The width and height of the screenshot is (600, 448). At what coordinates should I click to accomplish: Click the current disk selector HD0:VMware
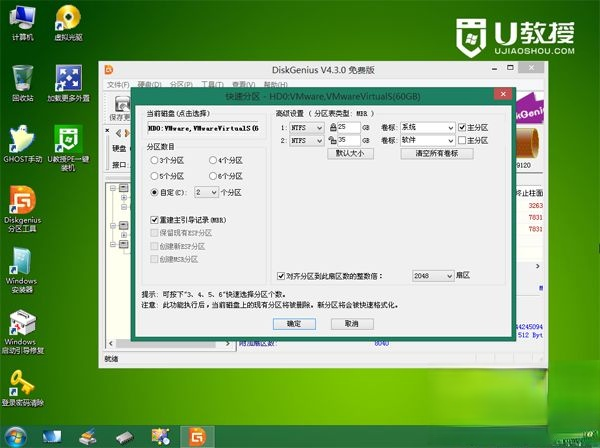click(204, 129)
